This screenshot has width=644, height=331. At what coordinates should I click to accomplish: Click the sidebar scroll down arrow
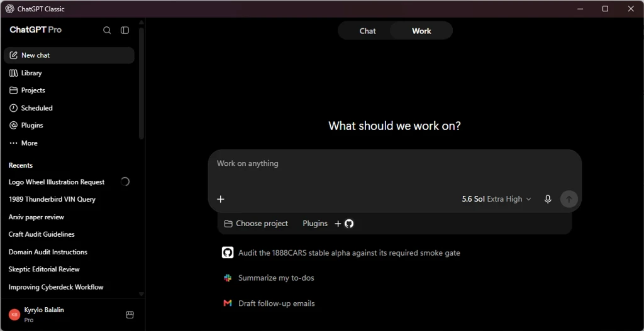(x=142, y=294)
